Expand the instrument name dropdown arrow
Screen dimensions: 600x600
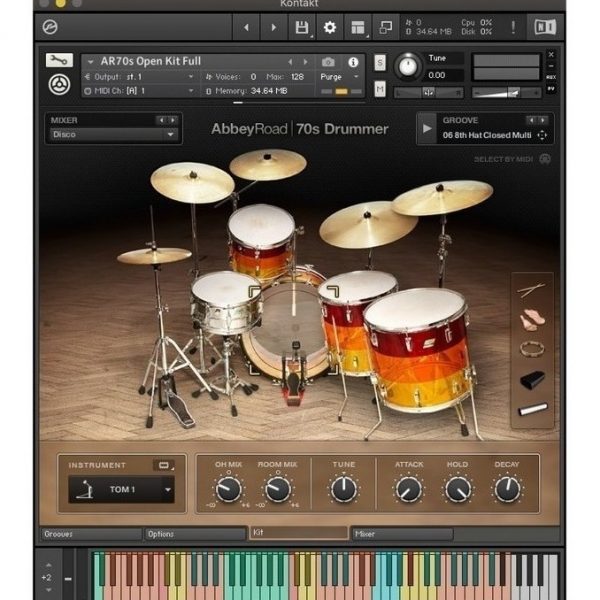pos(90,62)
